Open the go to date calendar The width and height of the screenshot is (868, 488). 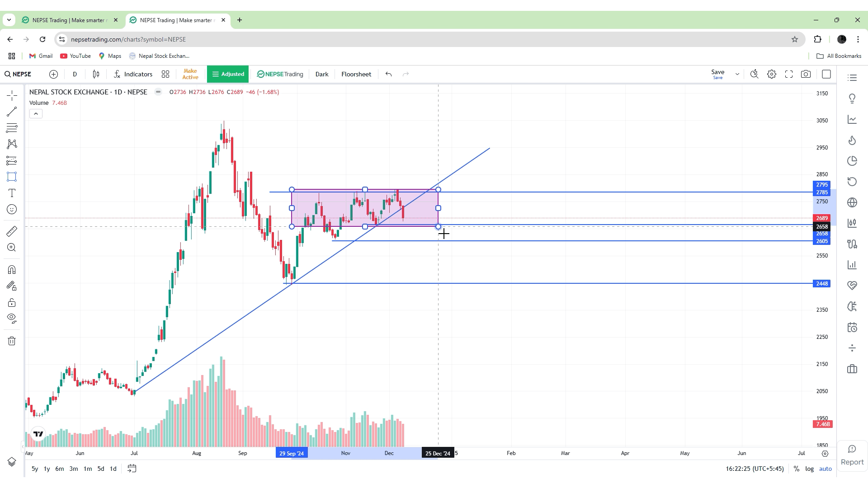point(132,469)
